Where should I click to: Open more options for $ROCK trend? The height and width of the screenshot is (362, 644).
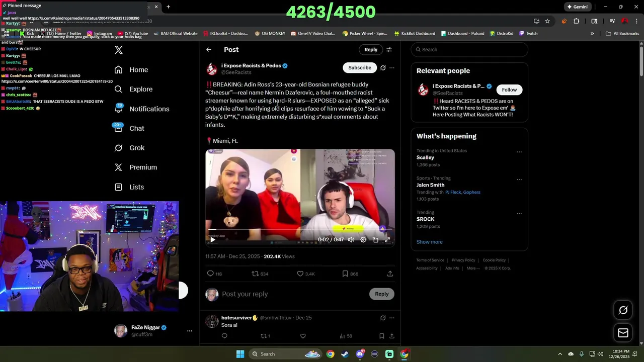tap(519, 214)
